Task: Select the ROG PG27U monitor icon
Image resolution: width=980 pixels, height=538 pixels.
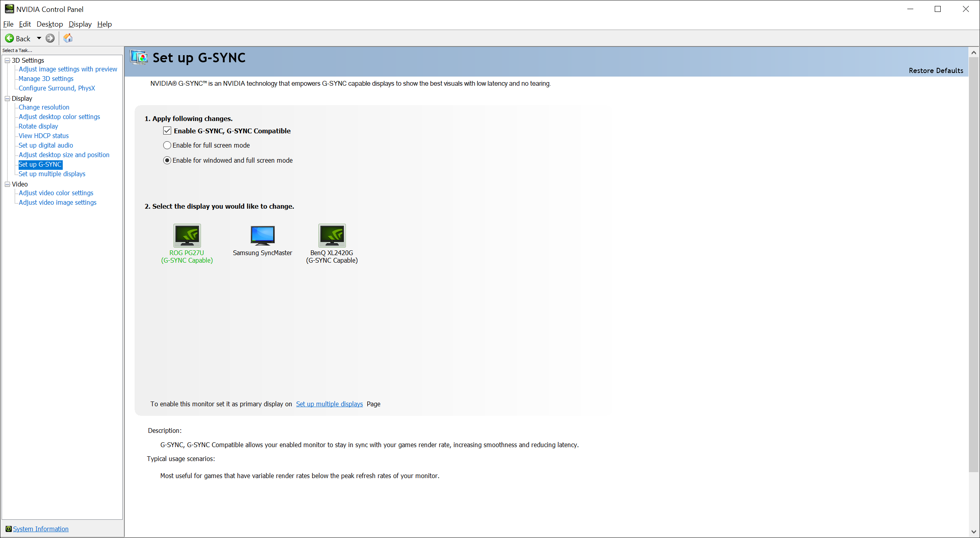Action: (187, 235)
